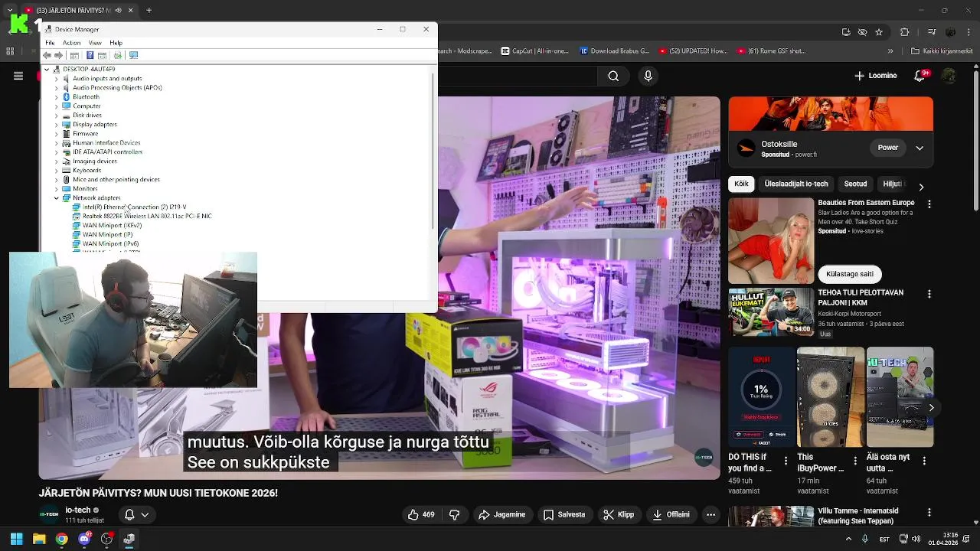980x551 pixels.
Task: Toggle the console tree icon in Device Manager toolbar
Action: click(x=75, y=56)
